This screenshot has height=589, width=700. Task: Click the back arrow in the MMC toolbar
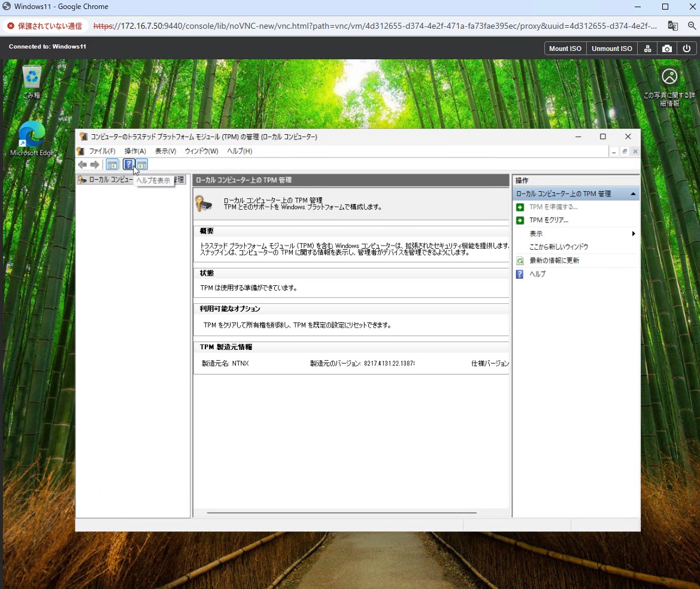click(83, 165)
